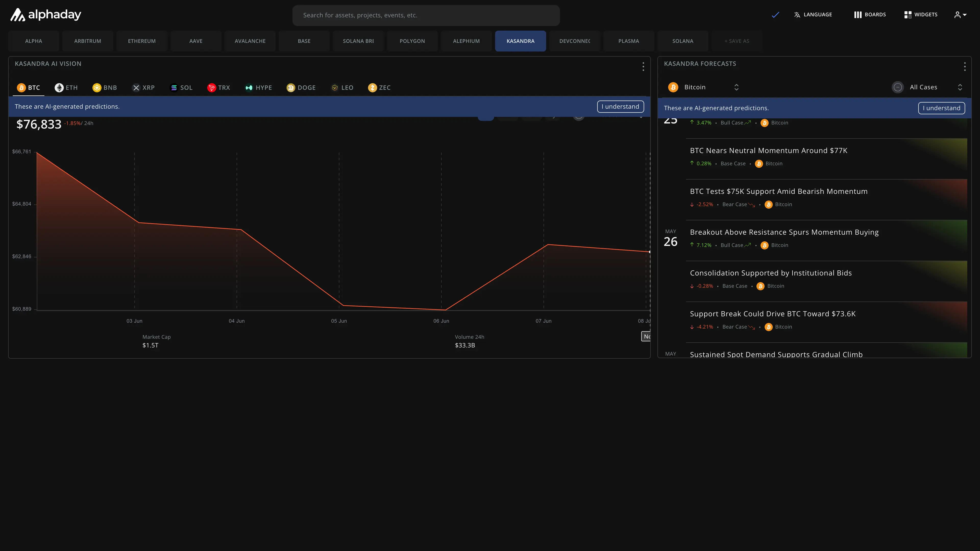Select the HYPE coin tab
This screenshot has width=980, height=551.
point(259,88)
